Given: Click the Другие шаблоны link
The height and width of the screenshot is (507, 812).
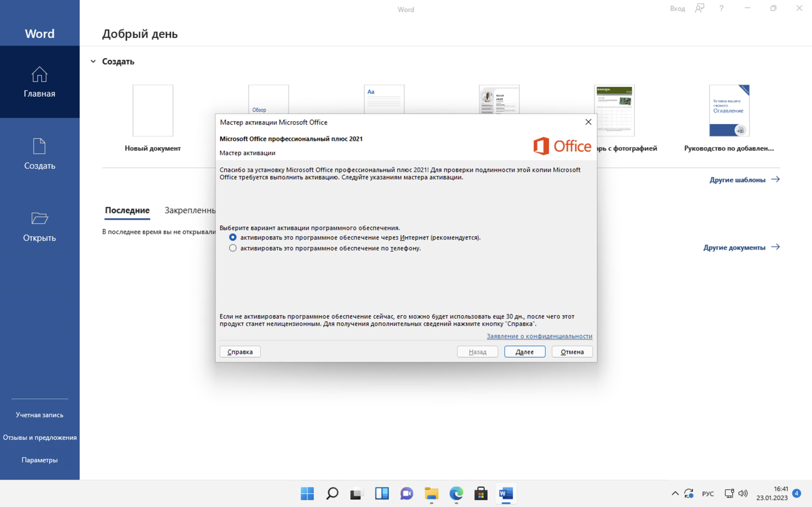Looking at the screenshot, I should click(x=744, y=180).
